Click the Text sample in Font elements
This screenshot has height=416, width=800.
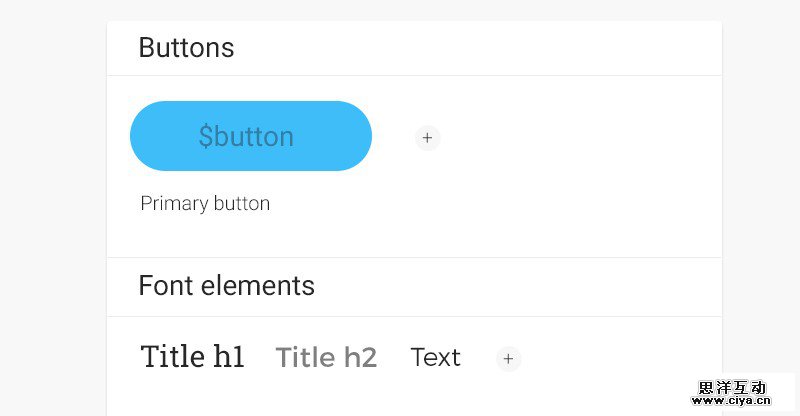(x=435, y=357)
